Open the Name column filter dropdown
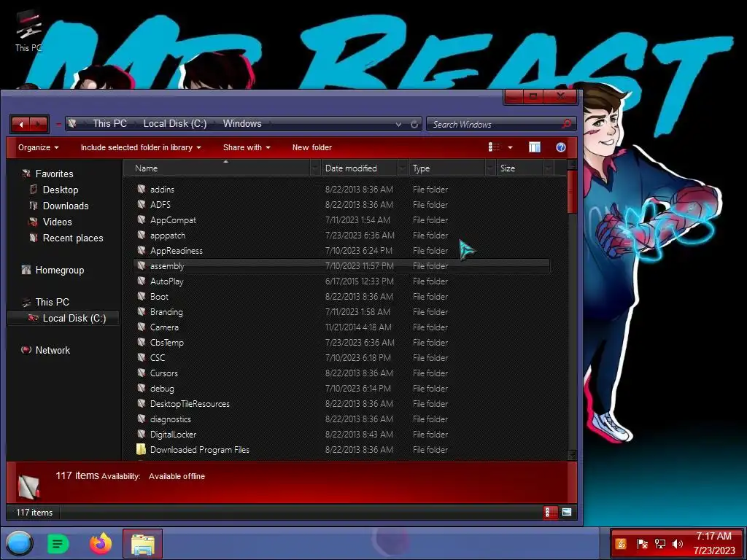 tap(315, 168)
